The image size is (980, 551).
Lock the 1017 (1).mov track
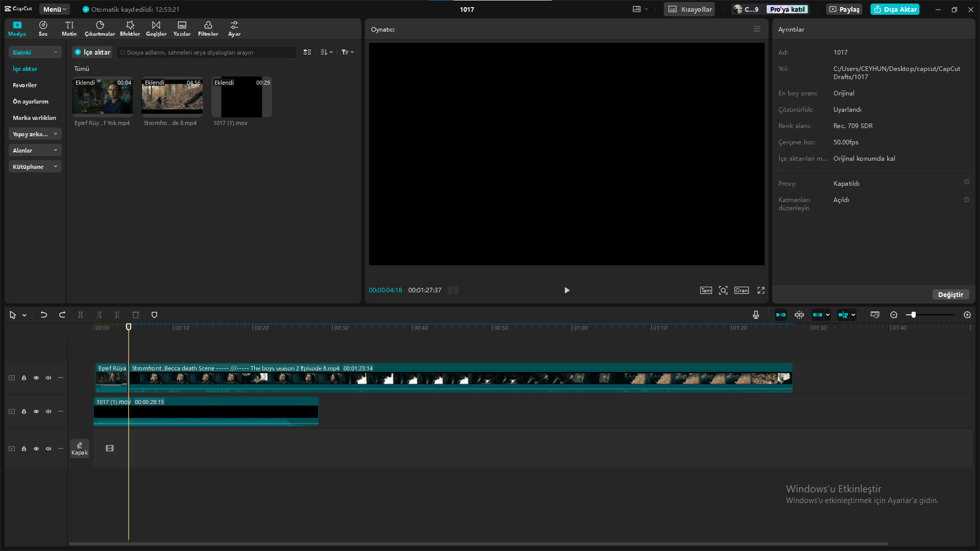pos(24,412)
